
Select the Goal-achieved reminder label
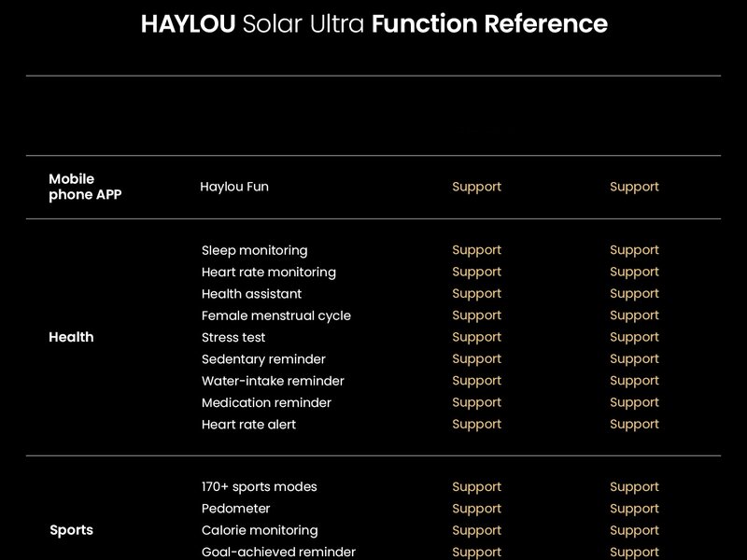tap(278, 552)
